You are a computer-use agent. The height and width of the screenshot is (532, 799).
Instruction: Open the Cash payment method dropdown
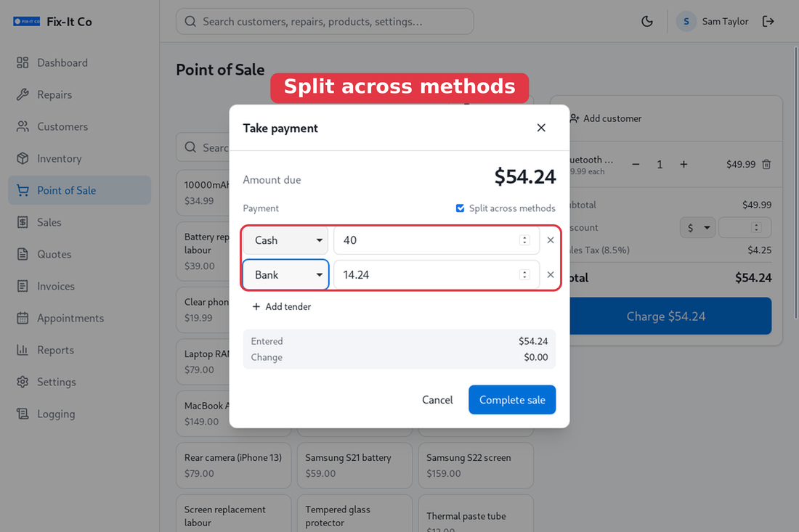click(x=285, y=240)
